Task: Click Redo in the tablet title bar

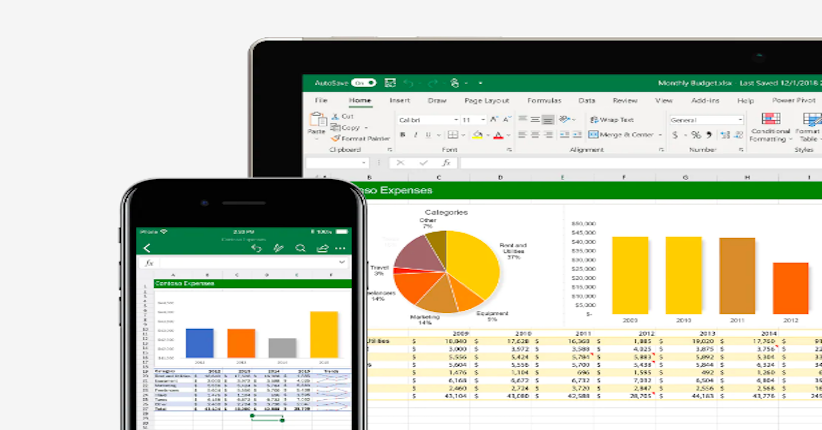Action: [432, 83]
